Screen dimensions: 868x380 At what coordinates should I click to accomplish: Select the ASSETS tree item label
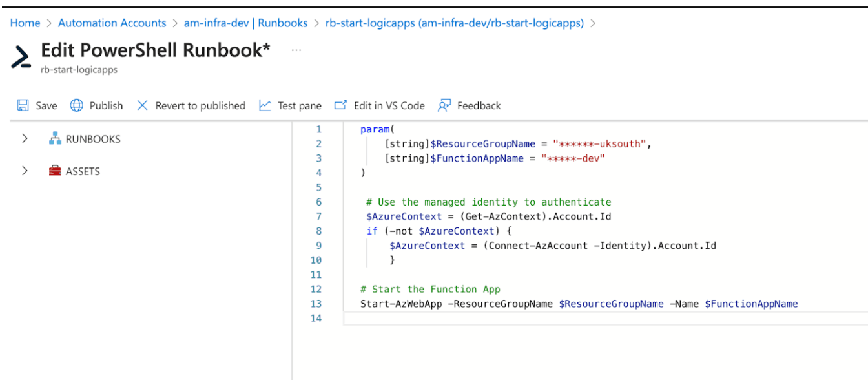point(83,171)
